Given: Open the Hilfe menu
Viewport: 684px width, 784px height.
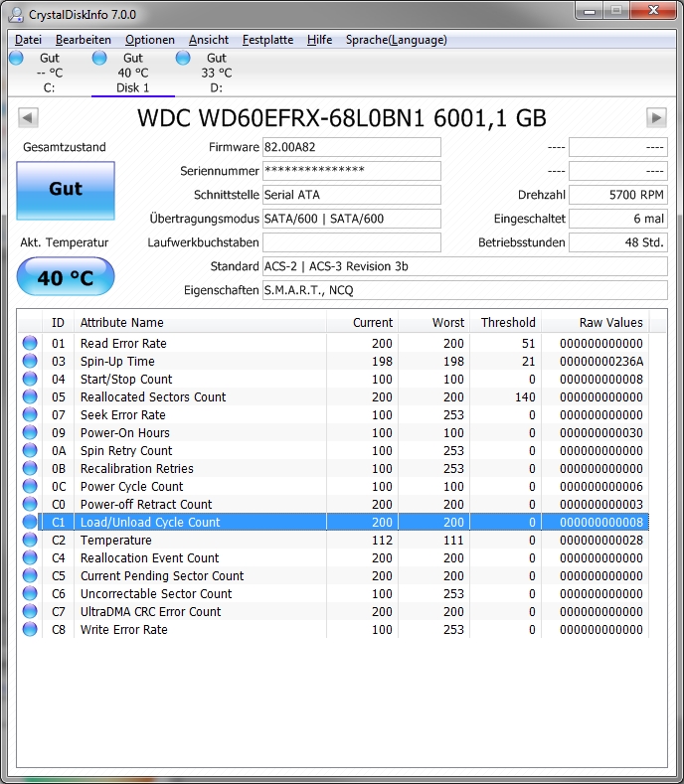Looking at the screenshot, I should click(x=319, y=40).
